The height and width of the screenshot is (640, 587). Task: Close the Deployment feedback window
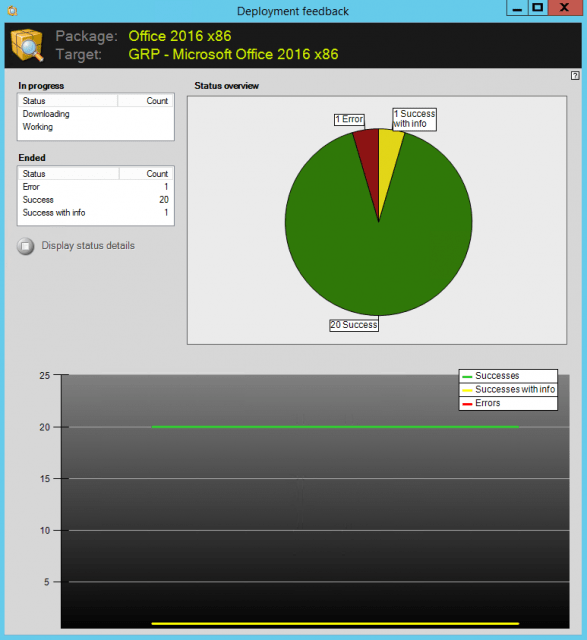point(565,8)
